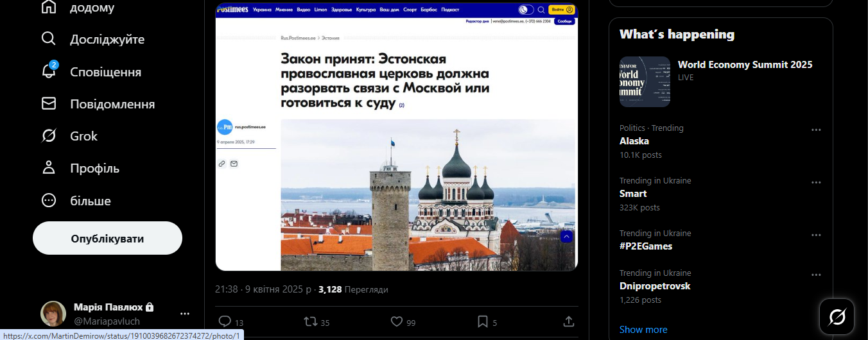Click Show more under trends

[x=643, y=330]
